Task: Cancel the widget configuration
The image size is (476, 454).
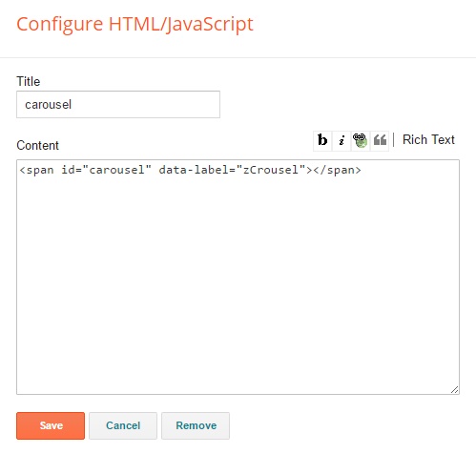Action: 123,425
